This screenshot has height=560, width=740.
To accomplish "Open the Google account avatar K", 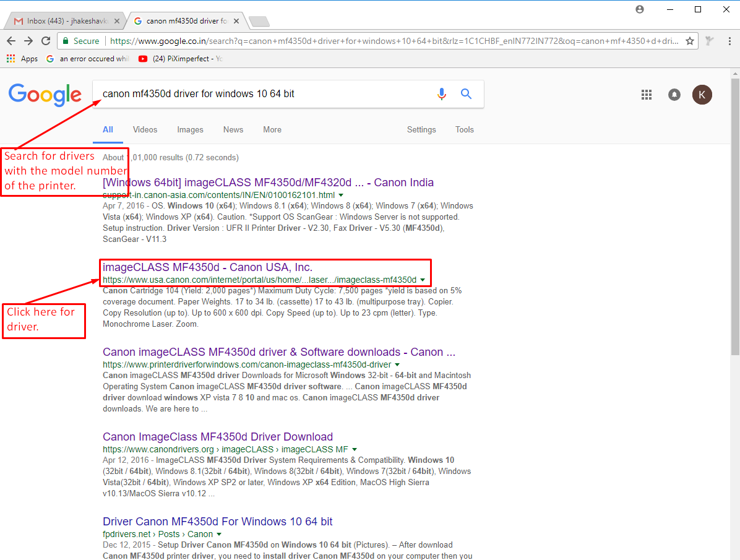I will pyautogui.click(x=702, y=95).
